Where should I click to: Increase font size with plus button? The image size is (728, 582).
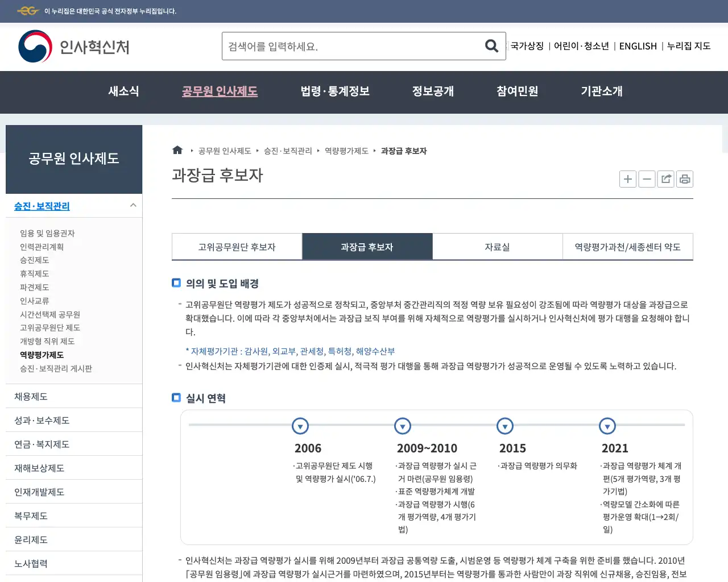point(628,179)
